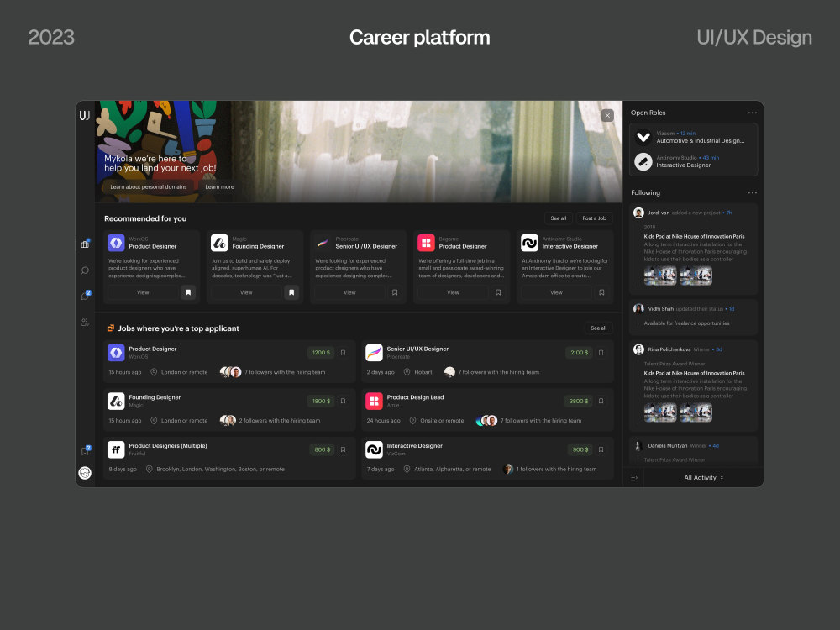The width and height of the screenshot is (840, 630).
Task: Click See all for top applicant jobs
Action: [598, 328]
